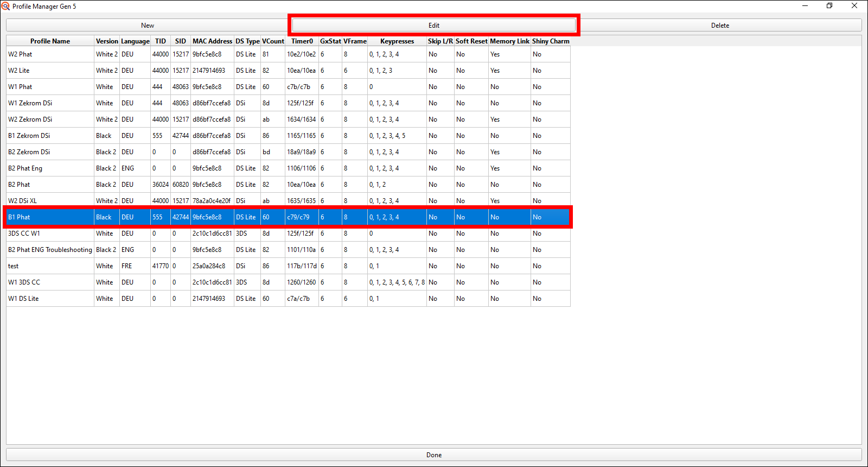Restore down the window
868x467 pixels.
829,6
